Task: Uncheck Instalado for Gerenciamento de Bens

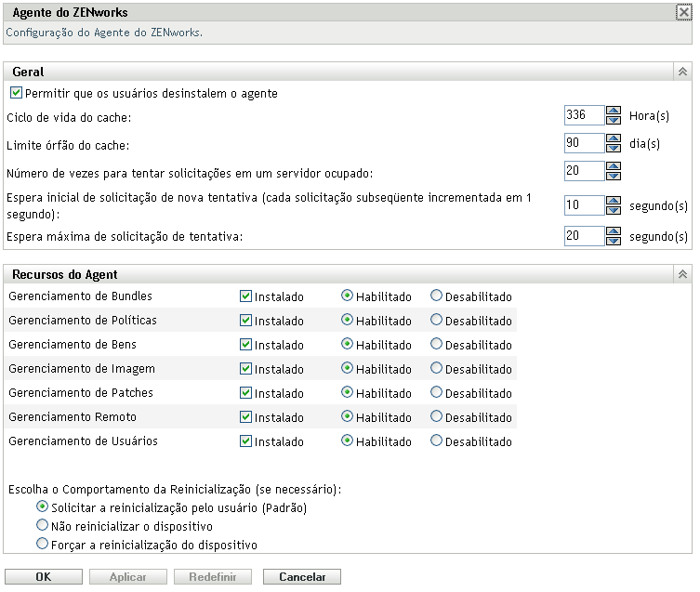Action: click(x=245, y=344)
